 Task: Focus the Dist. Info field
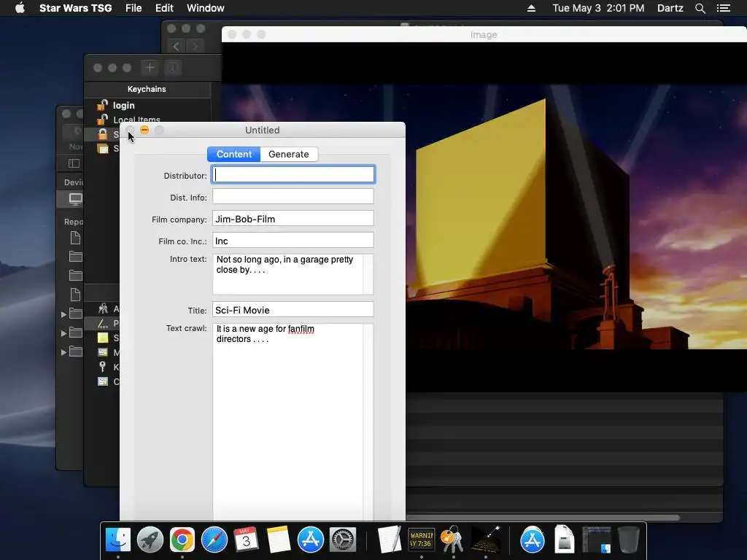[x=293, y=197]
